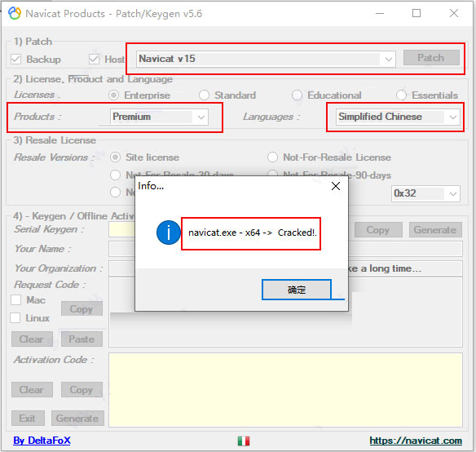Open the Navicat v15 version dropdown
The width and height of the screenshot is (476, 452).
[x=266, y=59]
